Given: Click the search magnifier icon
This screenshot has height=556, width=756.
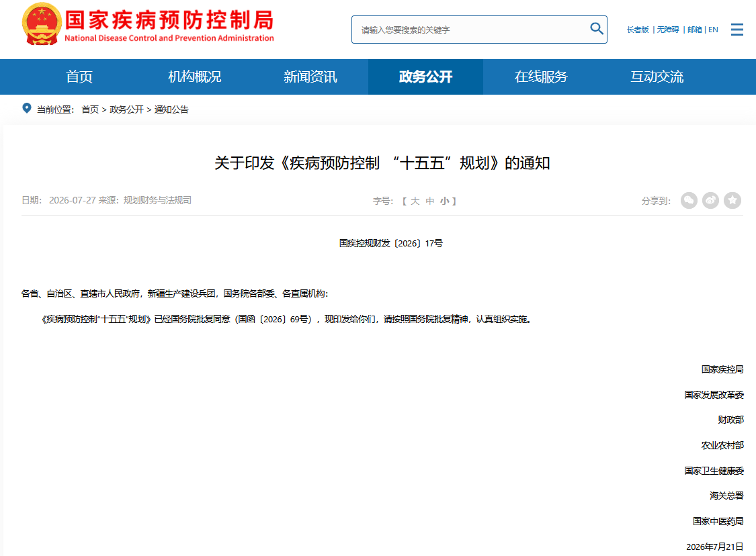Looking at the screenshot, I should [x=597, y=29].
